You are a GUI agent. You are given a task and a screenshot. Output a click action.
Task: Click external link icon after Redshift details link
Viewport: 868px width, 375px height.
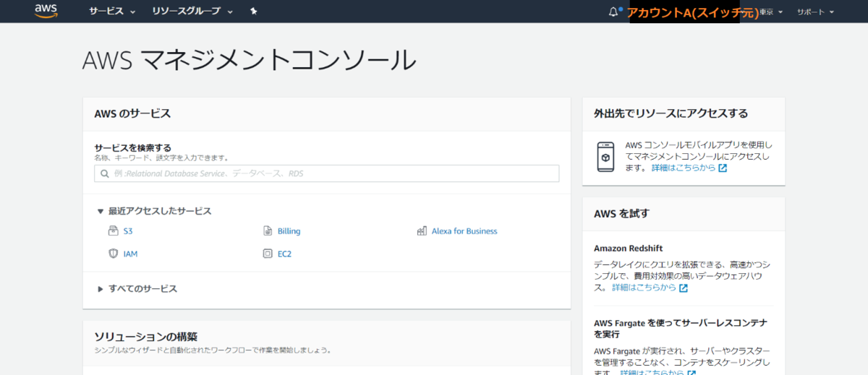point(684,288)
